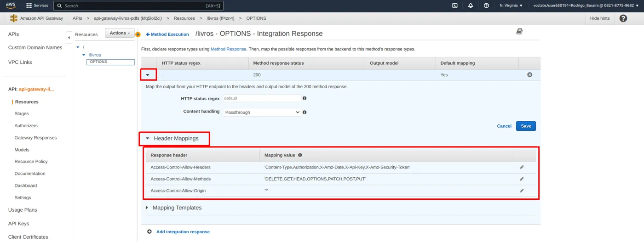This screenshot has width=644, height=242.
Task: Edit the Access-Control-Allow-Headers mapping
Action: 522,167
